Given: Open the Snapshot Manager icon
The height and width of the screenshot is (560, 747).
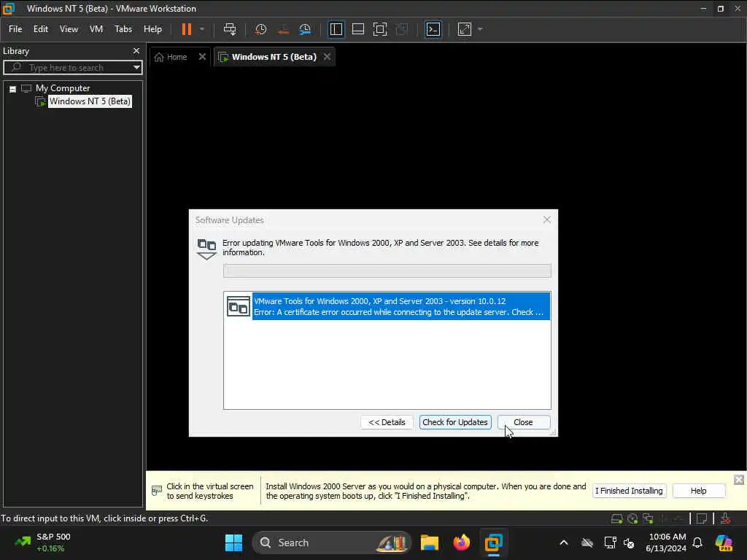Looking at the screenshot, I should pyautogui.click(x=305, y=29).
